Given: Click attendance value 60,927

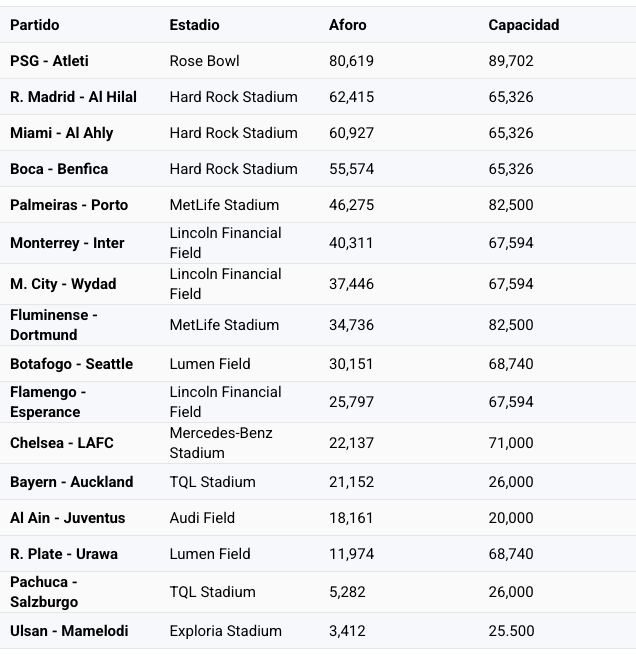Looking at the screenshot, I should (x=351, y=133).
